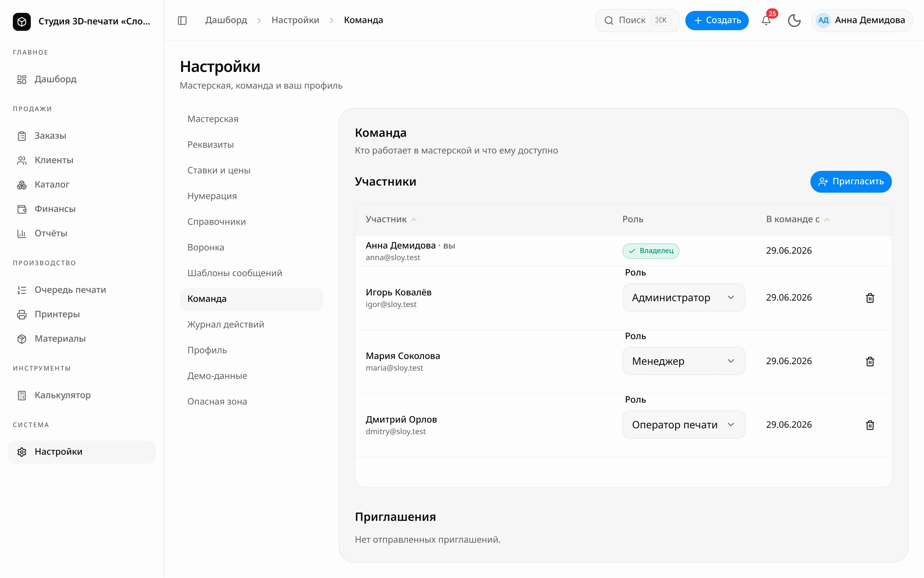Click the studio logo cube icon
Screen dimensions: 924x578
click(x=22, y=22)
